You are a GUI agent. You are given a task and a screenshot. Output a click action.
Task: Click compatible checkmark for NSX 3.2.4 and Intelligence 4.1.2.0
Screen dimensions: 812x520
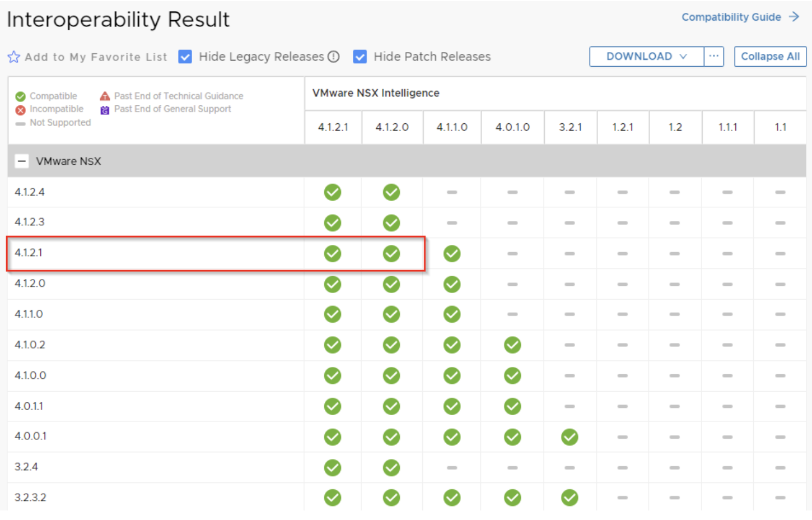391,467
